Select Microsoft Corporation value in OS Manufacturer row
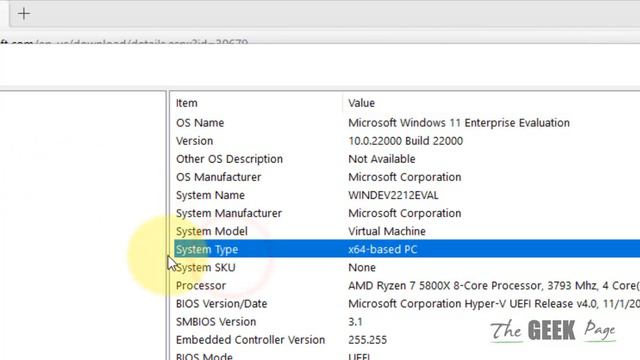 point(404,177)
